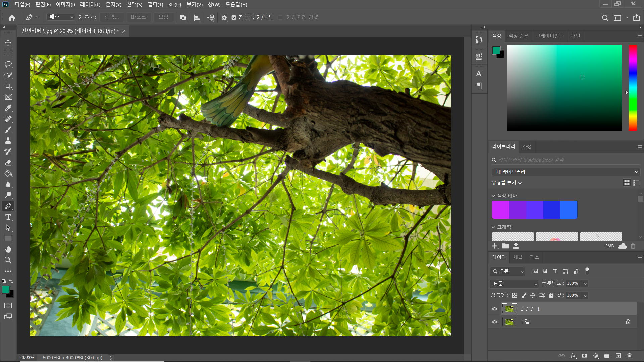Click the layer mask icon in Layers panel
The width and height of the screenshot is (644, 362).
tap(584, 356)
